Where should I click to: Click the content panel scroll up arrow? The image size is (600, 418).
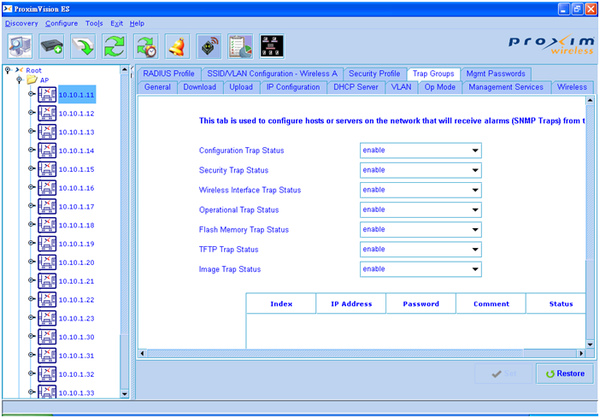pos(590,100)
